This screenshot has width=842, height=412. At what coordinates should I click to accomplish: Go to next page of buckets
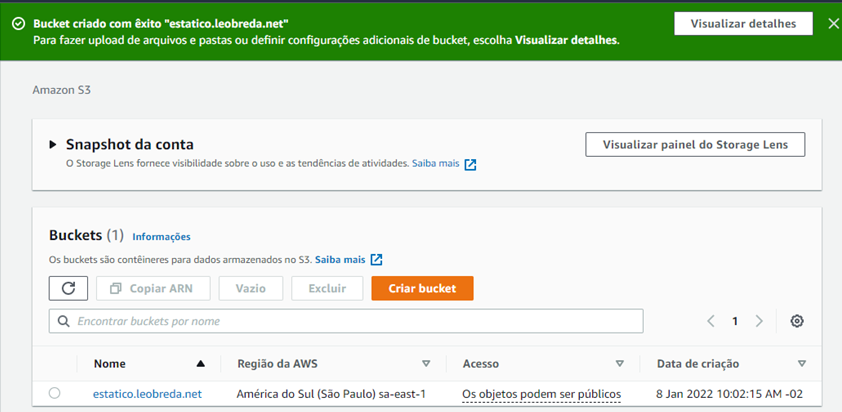click(x=759, y=321)
